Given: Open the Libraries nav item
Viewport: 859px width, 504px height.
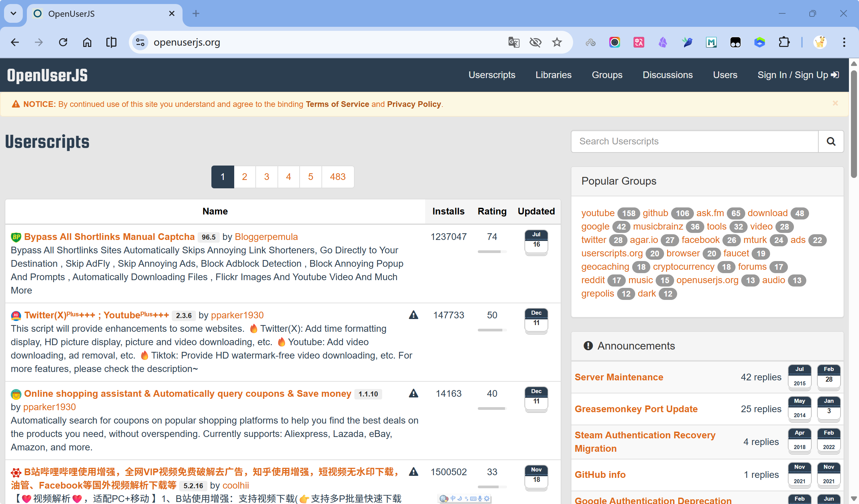Looking at the screenshot, I should pos(553,75).
